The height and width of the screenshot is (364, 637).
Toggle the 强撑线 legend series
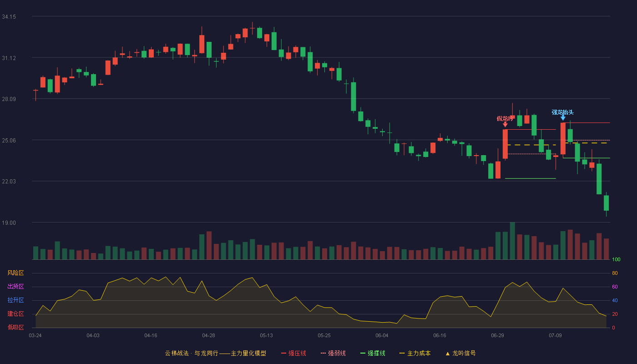(x=373, y=353)
